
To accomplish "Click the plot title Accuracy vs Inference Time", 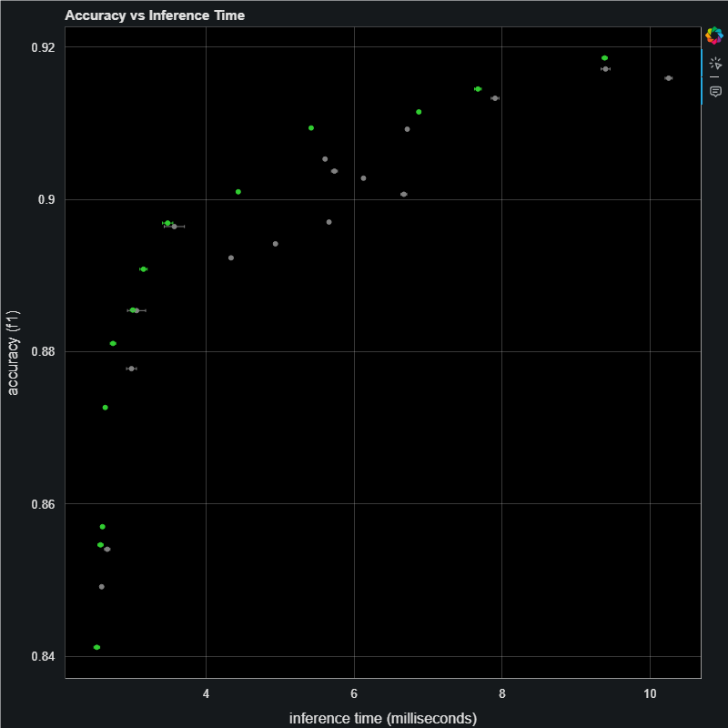I will coord(155,15).
